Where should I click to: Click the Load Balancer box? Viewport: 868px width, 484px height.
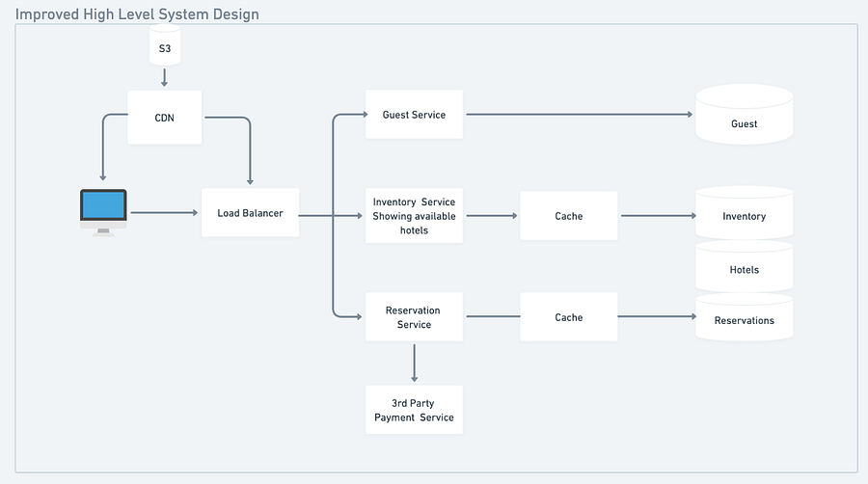point(250,212)
